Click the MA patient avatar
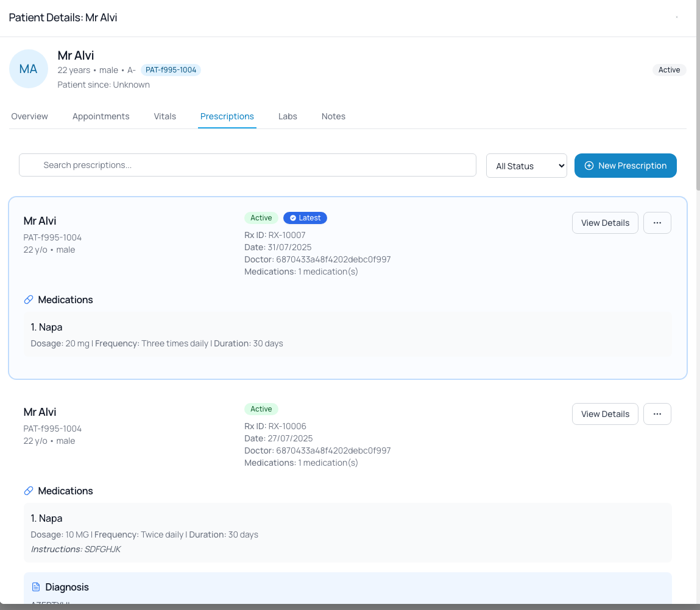The height and width of the screenshot is (610, 700). [x=29, y=69]
